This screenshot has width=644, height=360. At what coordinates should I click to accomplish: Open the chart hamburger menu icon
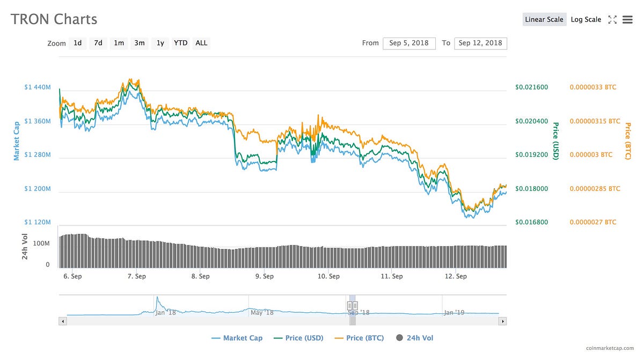[x=627, y=20]
